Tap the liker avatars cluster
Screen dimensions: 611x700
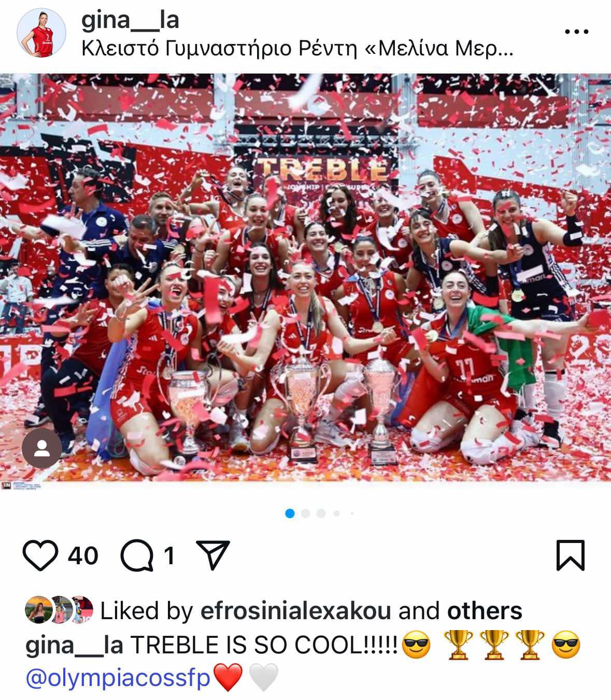[59, 609]
